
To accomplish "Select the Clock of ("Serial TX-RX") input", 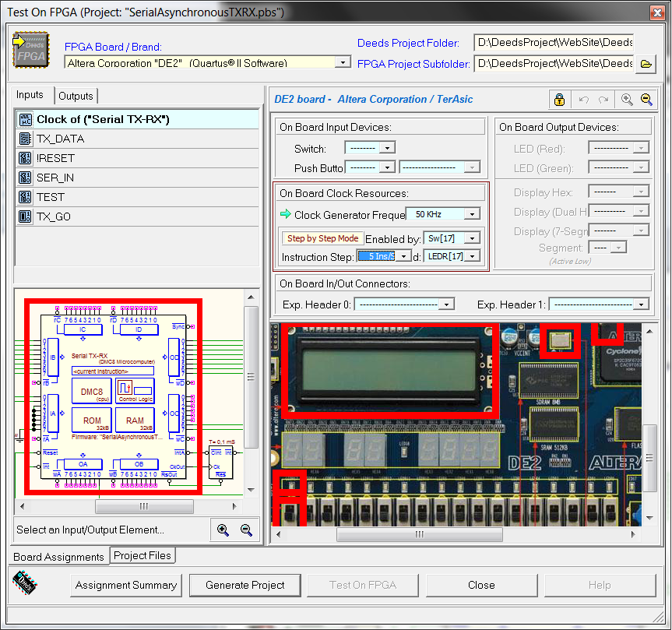I will [137, 119].
